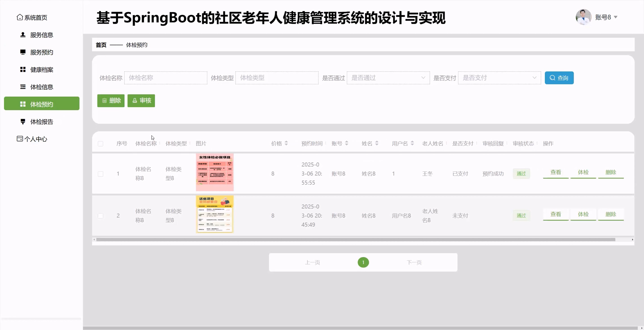
Task: Click the 系统首页 home icon
Action: pyautogui.click(x=20, y=17)
